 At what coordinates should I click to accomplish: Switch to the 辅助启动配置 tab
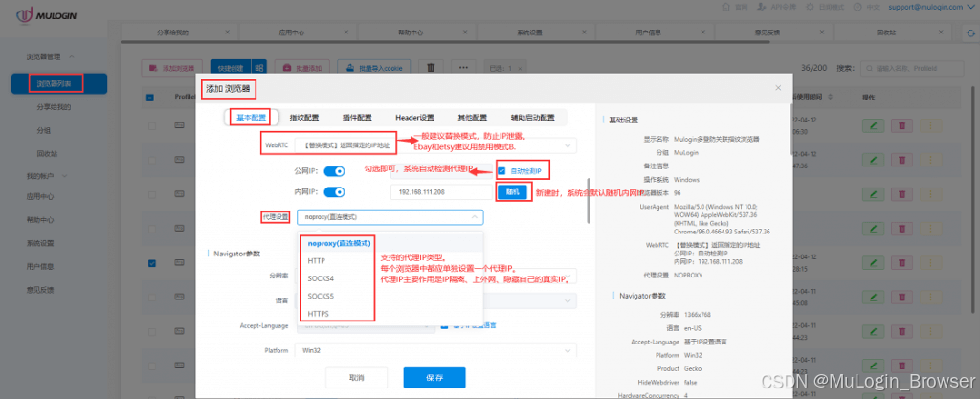coord(532,118)
